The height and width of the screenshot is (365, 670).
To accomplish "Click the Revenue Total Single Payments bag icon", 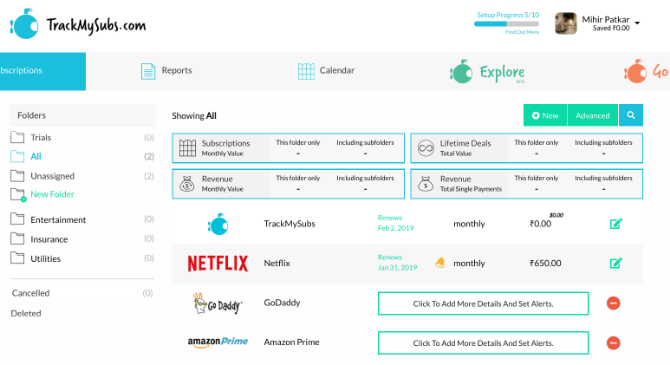I will tap(426, 184).
